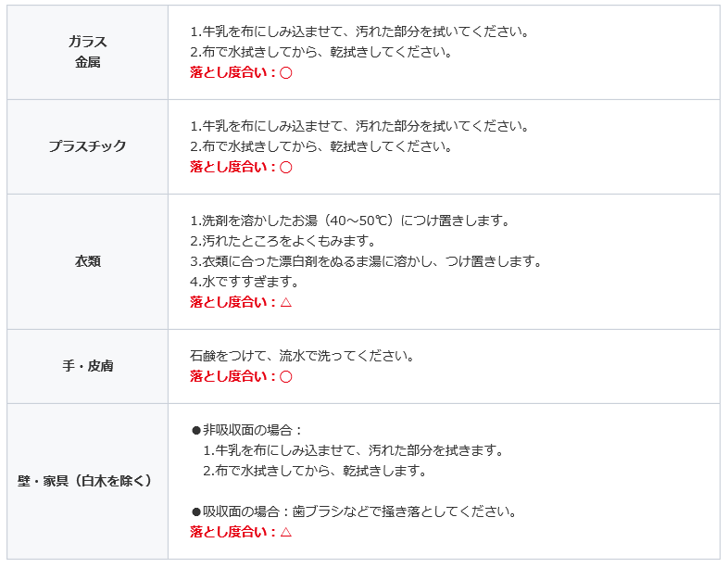Click the bullet before 非吸収面の場合
This screenshot has height=568, width=728.
(x=196, y=431)
